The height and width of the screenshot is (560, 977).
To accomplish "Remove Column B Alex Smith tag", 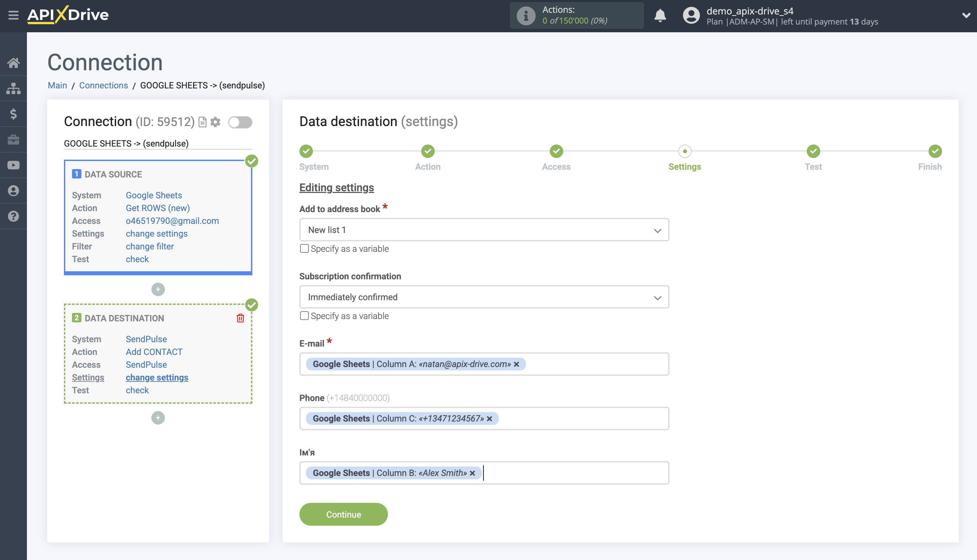I will click(x=472, y=473).
